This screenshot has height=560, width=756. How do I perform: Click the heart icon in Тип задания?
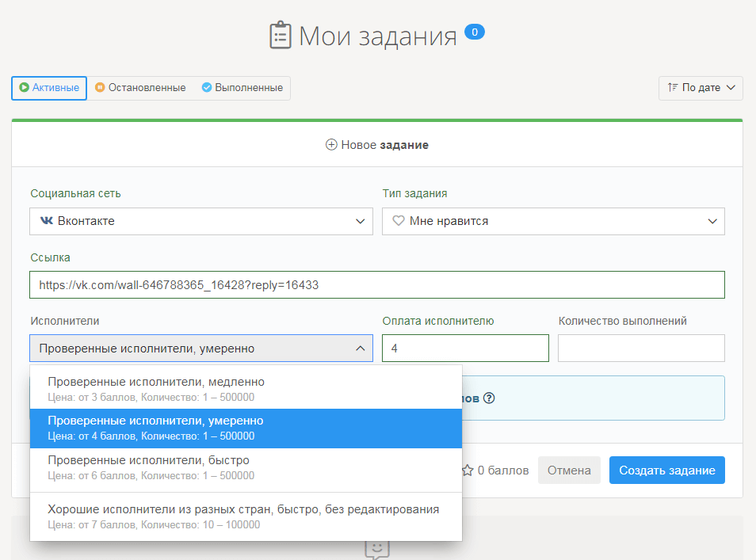tap(399, 221)
